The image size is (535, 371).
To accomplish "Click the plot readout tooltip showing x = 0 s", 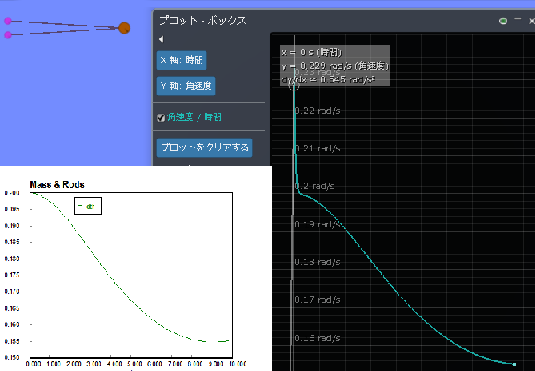I will [335, 66].
